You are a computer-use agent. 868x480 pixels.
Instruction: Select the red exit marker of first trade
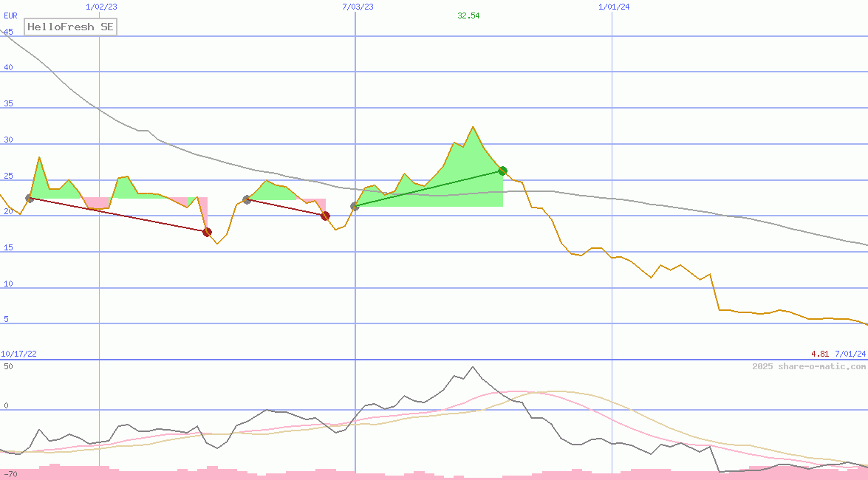click(x=207, y=232)
